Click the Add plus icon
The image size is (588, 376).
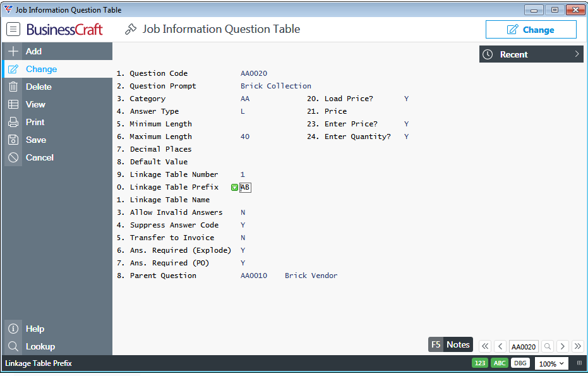[13, 51]
